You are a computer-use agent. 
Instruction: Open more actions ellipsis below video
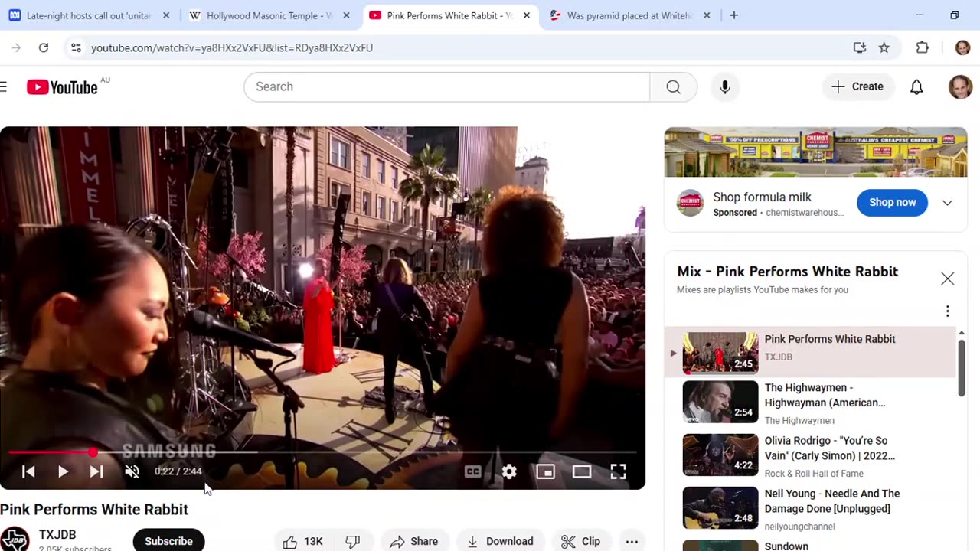tap(632, 541)
